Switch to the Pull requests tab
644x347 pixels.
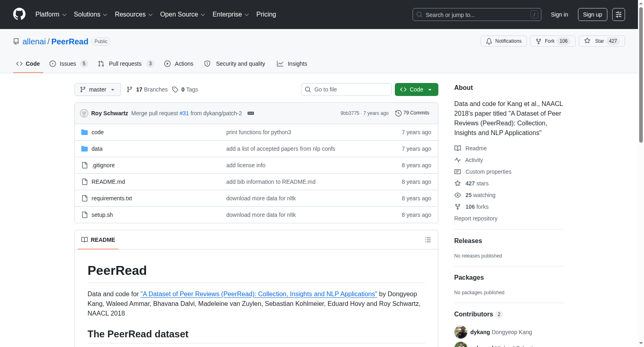click(x=126, y=64)
